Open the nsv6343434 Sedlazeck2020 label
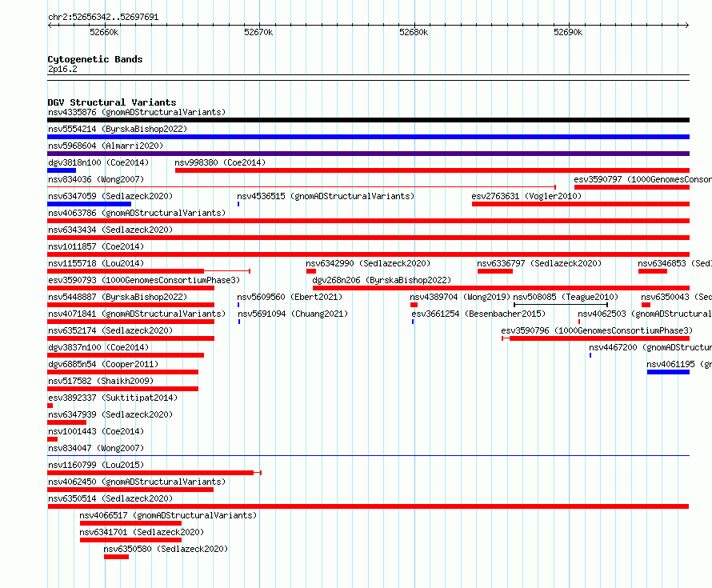This screenshot has width=712, height=588. click(110, 230)
